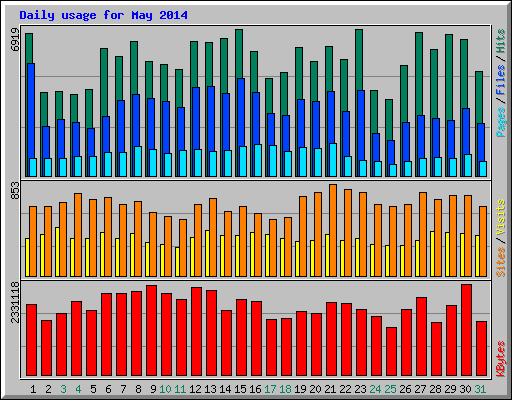
Task: Click green weekend day label 24
Action: (375, 389)
